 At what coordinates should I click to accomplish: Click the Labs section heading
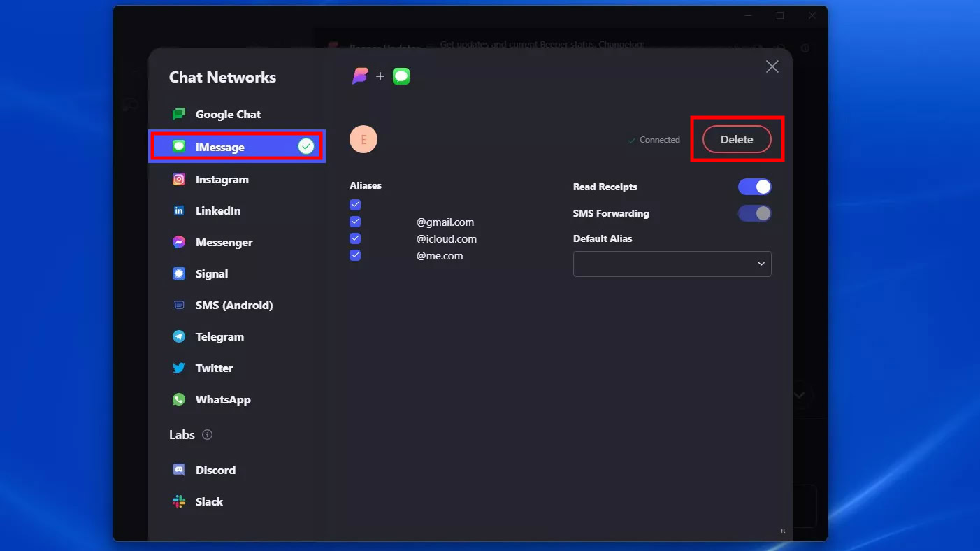(182, 435)
